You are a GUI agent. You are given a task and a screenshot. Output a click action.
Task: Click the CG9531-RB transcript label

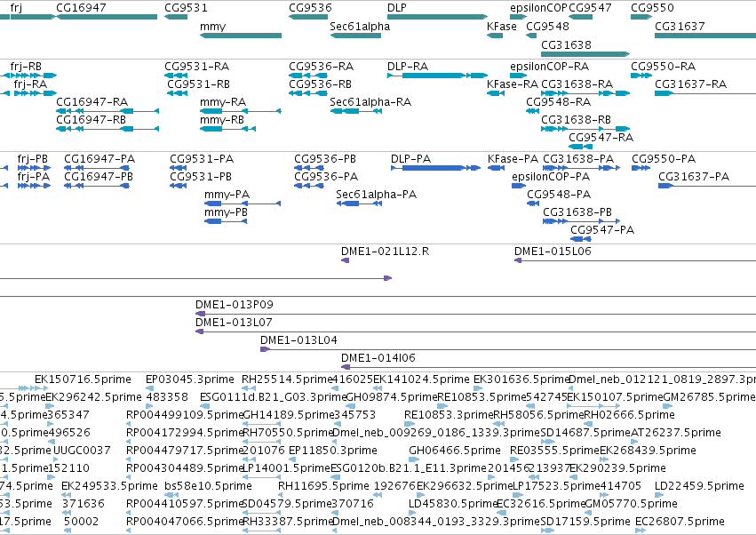(x=198, y=84)
